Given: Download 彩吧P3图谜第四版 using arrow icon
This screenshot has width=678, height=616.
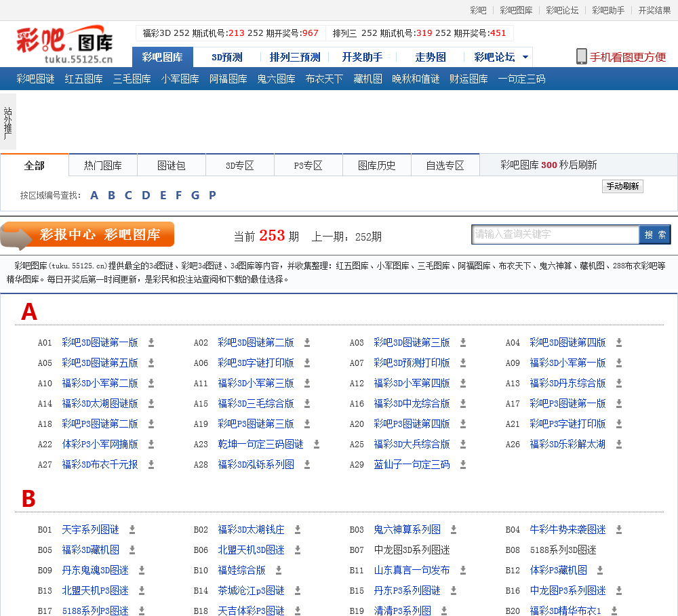Looking at the screenshot, I should [463, 424].
